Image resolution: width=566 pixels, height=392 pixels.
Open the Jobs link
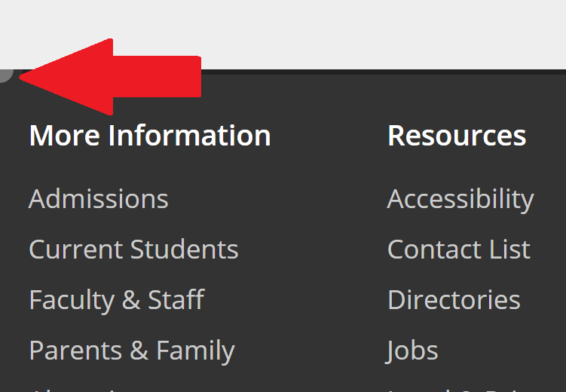(x=412, y=351)
